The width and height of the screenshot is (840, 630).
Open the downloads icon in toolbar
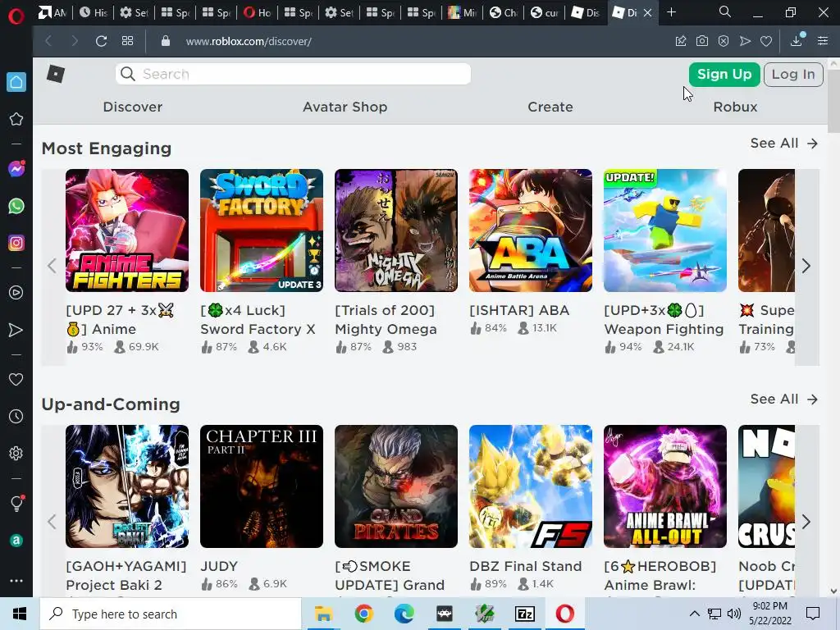pos(797,40)
